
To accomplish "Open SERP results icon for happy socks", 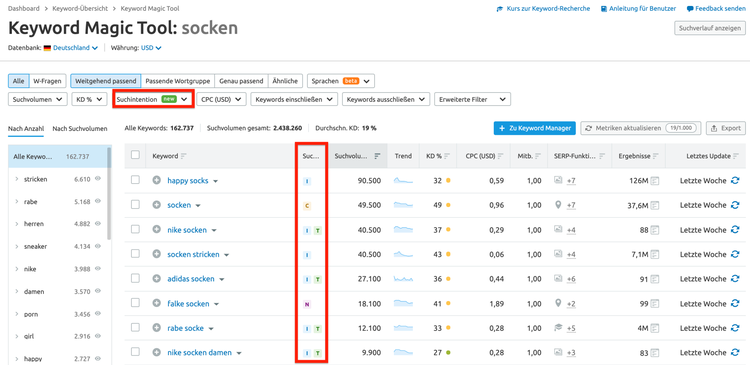I will click(x=655, y=180).
